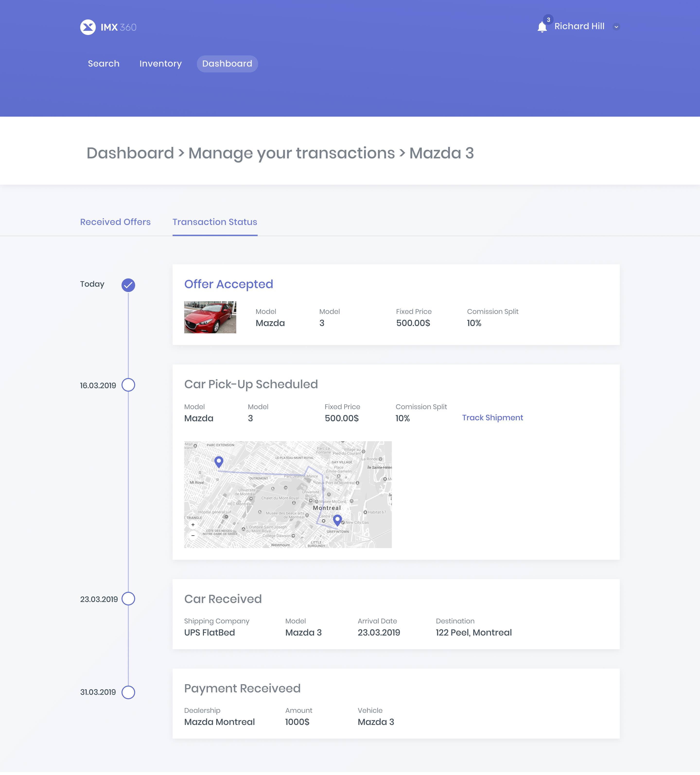700x775 pixels.
Task: Click the map zoom out minus button
Action: tap(193, 535)
